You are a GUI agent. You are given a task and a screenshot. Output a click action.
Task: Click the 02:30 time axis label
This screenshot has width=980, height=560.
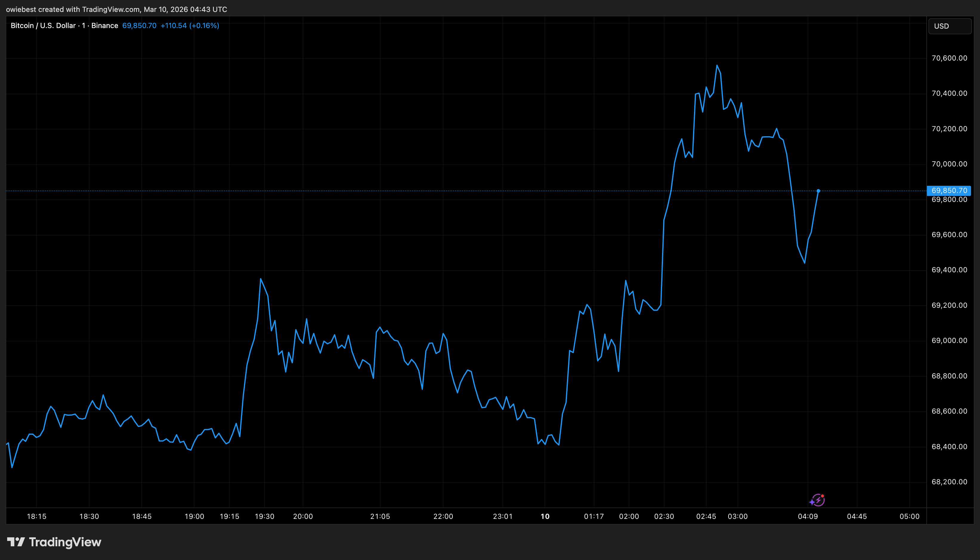tap(664, 516)
